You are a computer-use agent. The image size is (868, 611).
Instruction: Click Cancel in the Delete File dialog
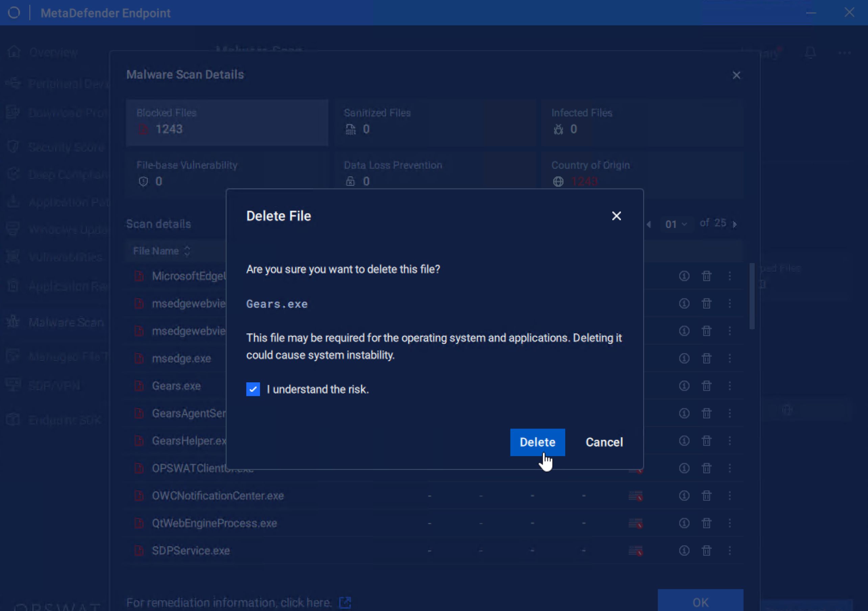tap(604, 442)
